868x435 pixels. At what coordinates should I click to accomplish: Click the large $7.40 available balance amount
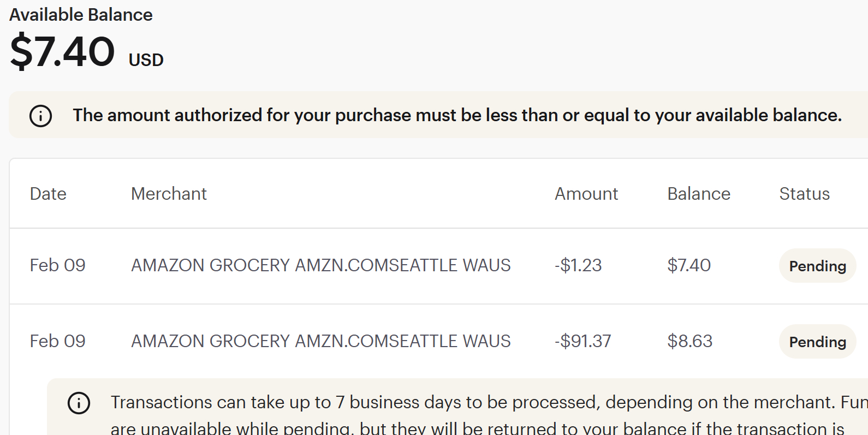pos(63,51)
